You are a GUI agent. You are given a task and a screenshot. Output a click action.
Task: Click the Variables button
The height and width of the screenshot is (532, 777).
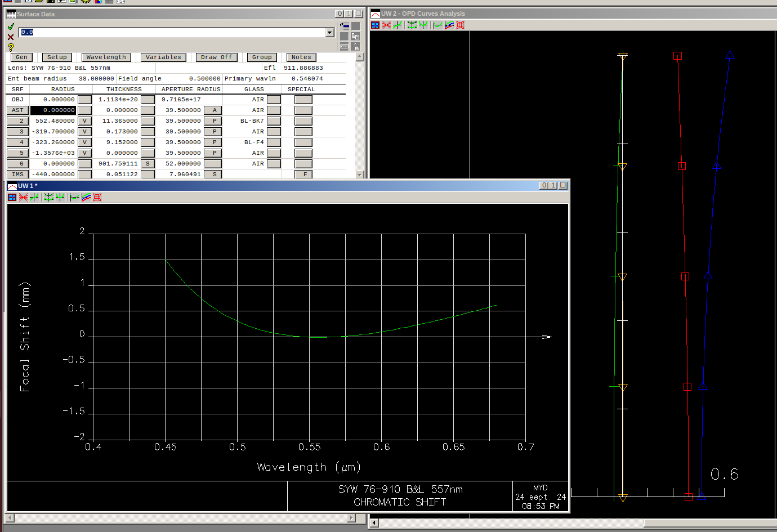(163, 57)
